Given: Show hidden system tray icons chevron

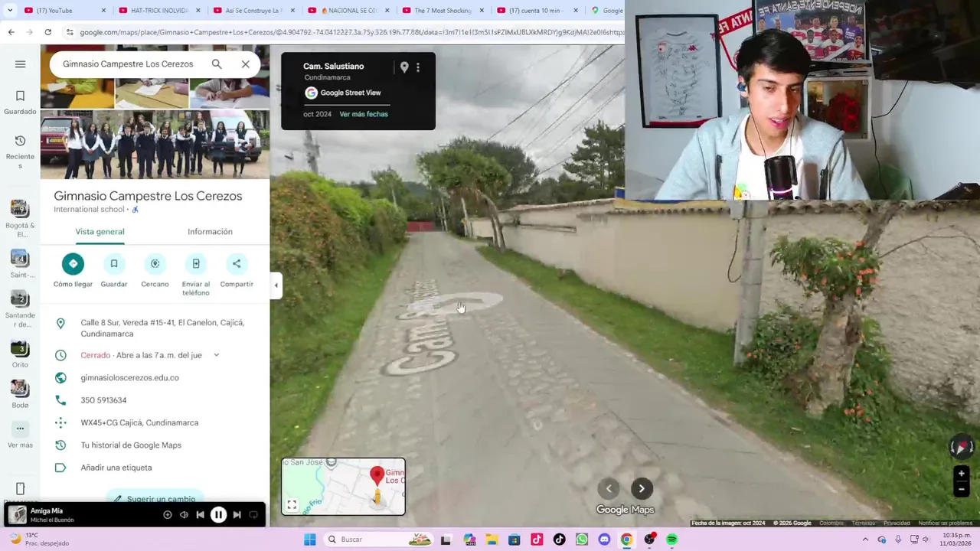Looking at the screenshot, I should 865,540.
